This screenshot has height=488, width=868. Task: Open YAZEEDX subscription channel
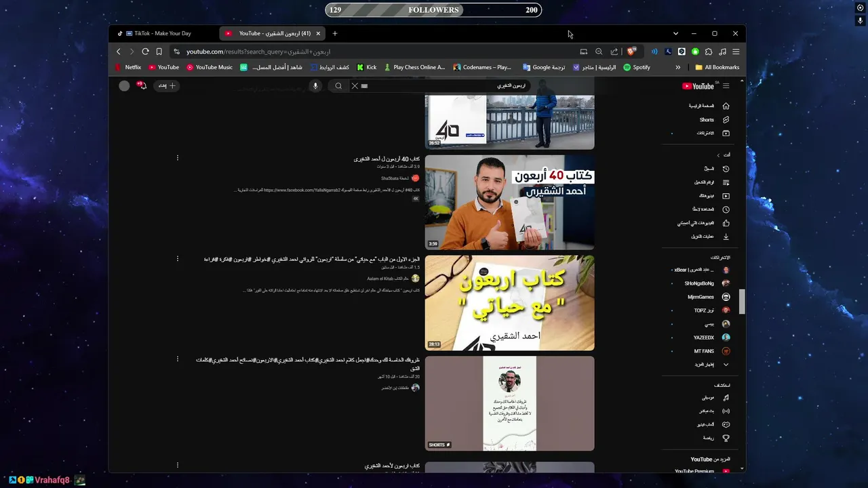(x=711, y=338)
